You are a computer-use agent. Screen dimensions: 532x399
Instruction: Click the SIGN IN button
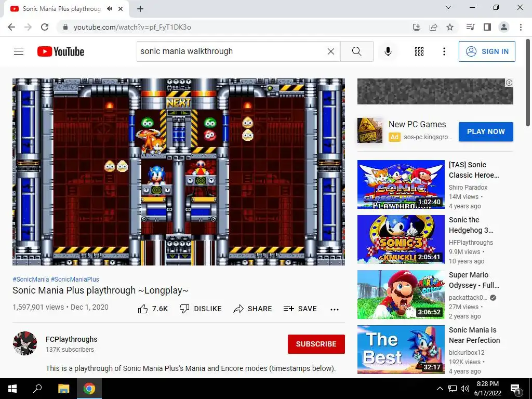click(486, 51)
